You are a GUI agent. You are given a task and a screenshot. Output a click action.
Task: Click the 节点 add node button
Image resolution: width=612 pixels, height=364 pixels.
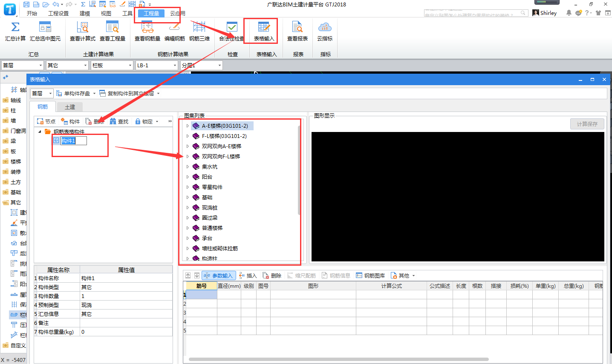pos(46,121)
